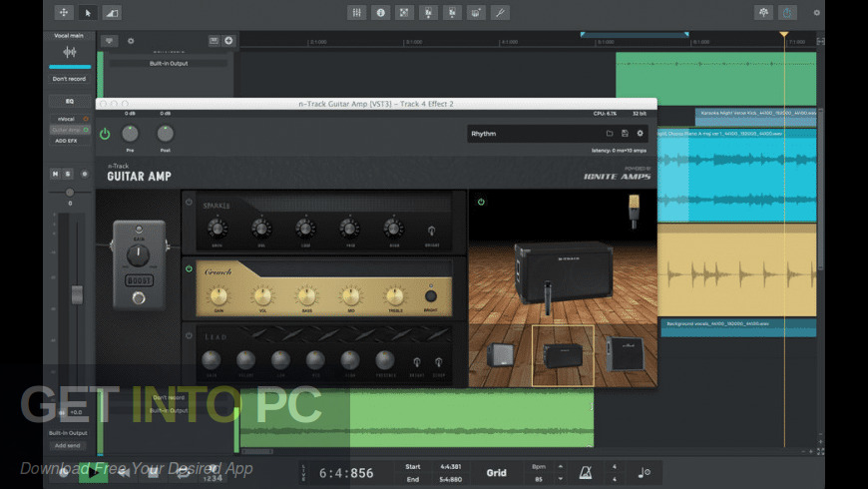Save preset with the floppy disk icon

pyautogui.click(x=625, y=134)
